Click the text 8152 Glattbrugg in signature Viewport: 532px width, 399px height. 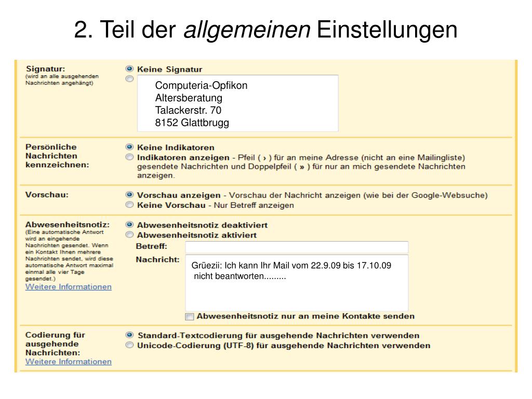point(192,123)
